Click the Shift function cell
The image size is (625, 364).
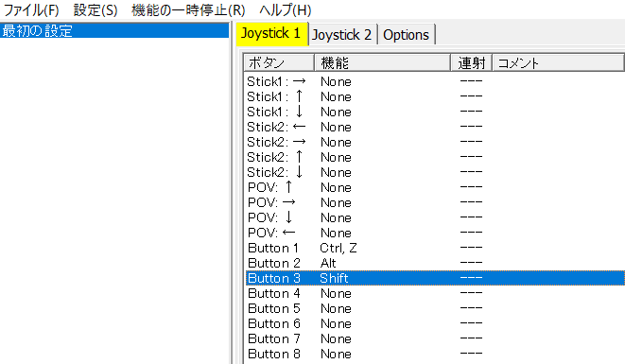(334, 278)
